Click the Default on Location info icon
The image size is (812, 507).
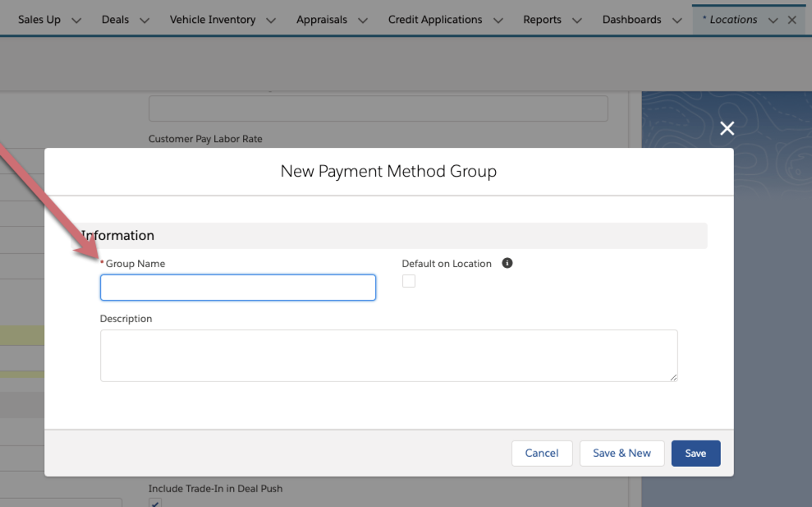pyautogui.click(x=507, y=263)
